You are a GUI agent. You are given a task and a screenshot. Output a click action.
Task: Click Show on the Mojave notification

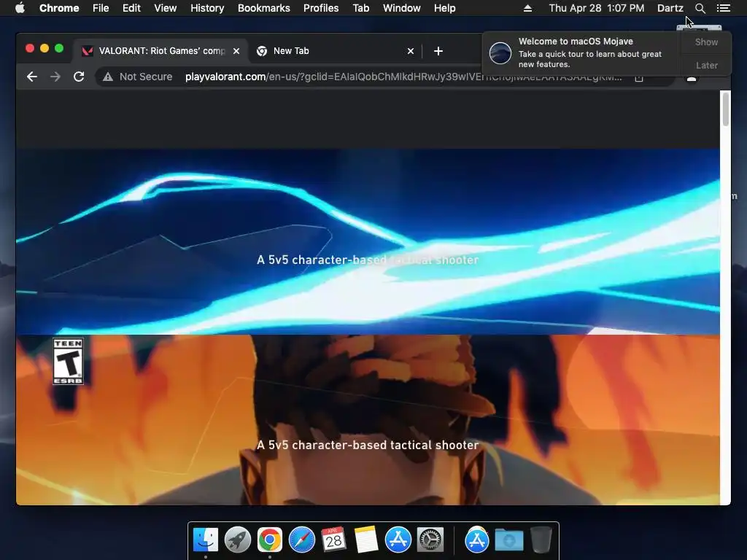point(706,42)
